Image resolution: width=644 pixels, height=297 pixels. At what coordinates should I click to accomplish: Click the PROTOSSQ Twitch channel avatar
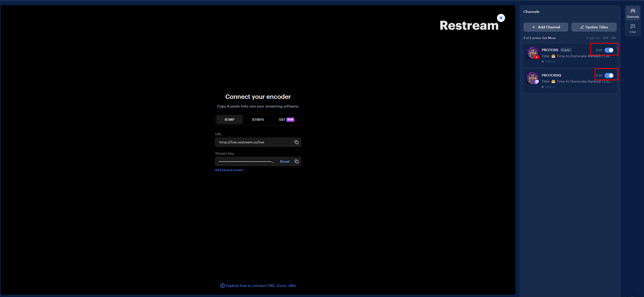pos(533,78)
